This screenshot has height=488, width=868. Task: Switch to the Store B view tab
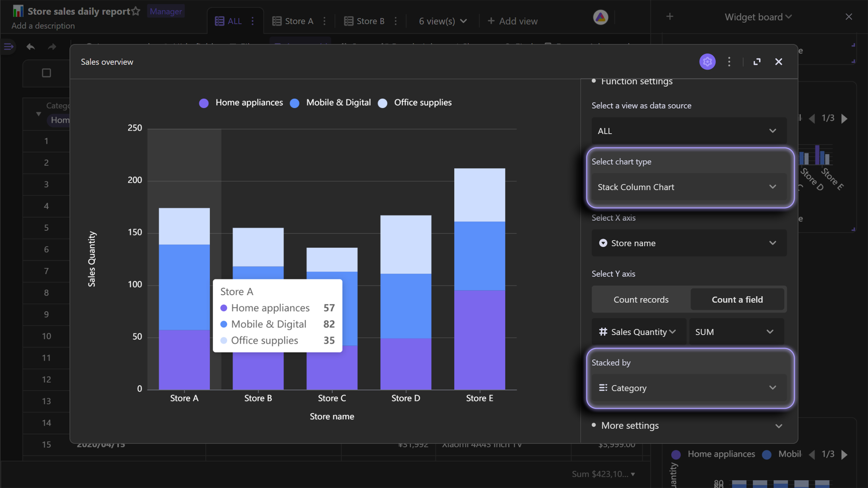click(364, 21)
